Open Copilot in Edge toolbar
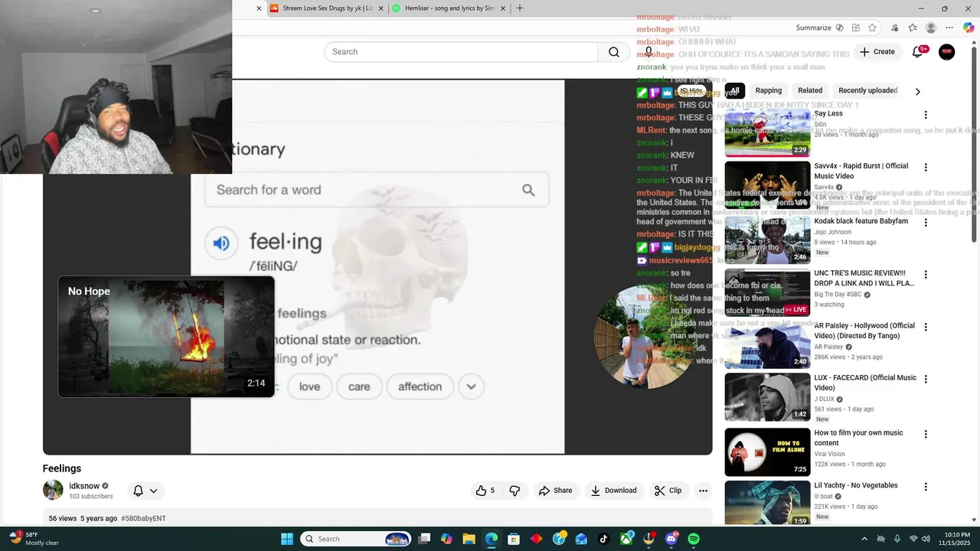The width and height of the screenshot is (980, 551). pos(969,28)
